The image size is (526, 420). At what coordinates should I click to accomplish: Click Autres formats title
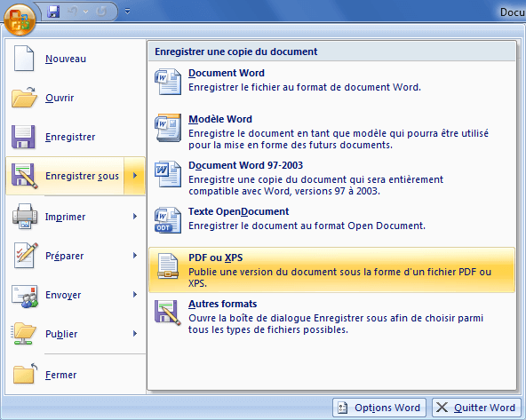[x=222, y=304]
